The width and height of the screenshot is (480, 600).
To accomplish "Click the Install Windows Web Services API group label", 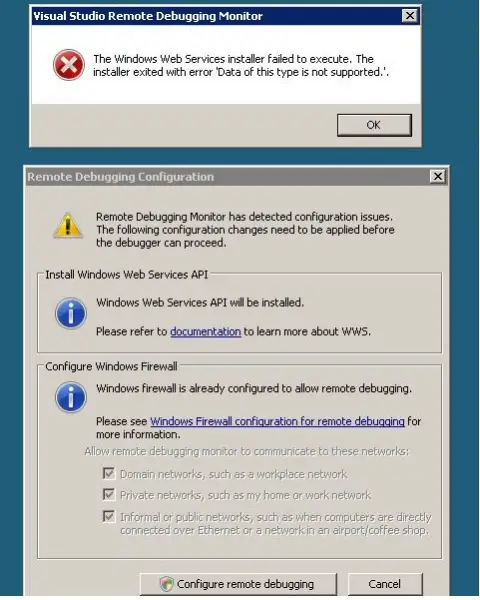I will 127,275.
